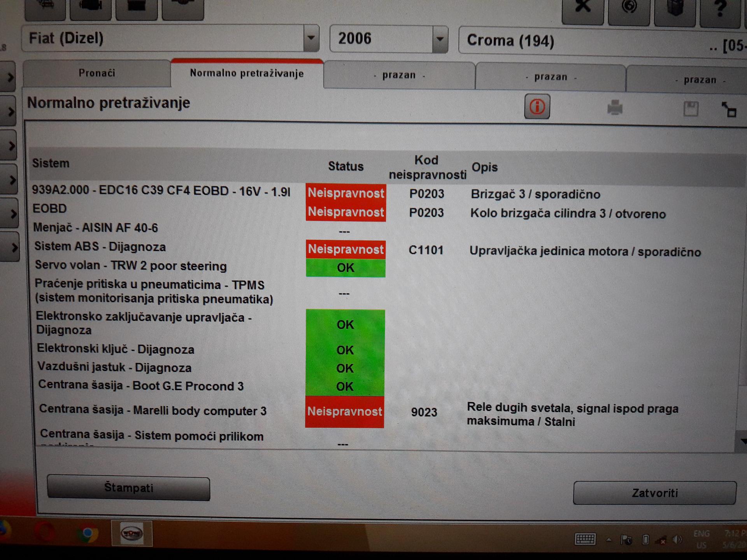Click the Fiat (Dizel) text field
The height and width of the screenshot is (560, 747).
(163, 38)
